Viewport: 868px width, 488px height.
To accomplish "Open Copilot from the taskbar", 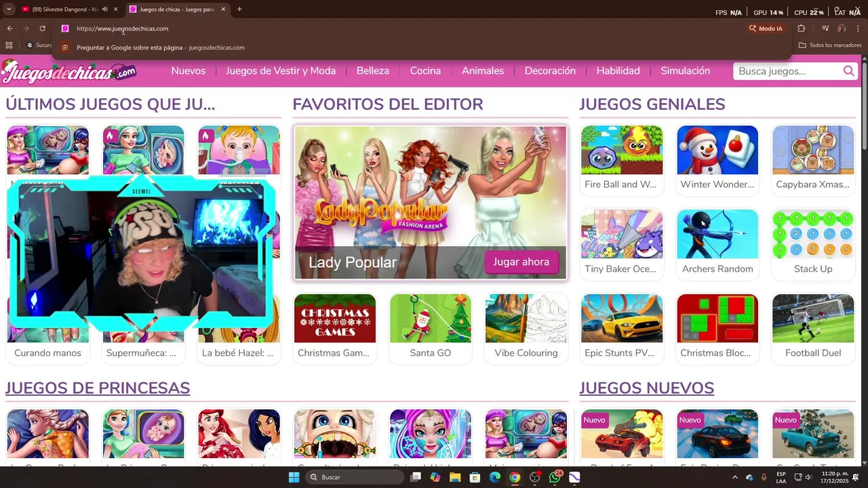I will coord(435,477).
